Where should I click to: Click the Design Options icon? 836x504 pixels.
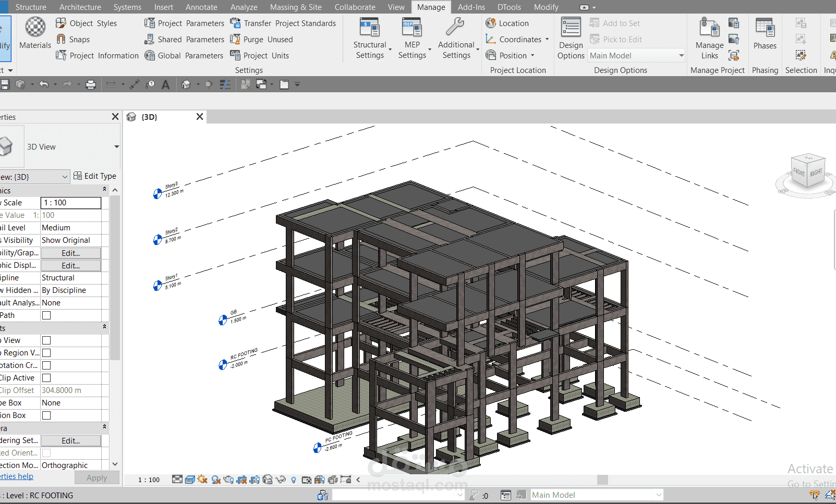571,39
